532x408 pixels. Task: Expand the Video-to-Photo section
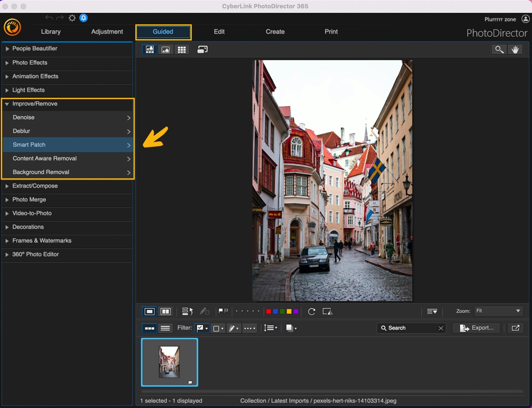[67, 214]
